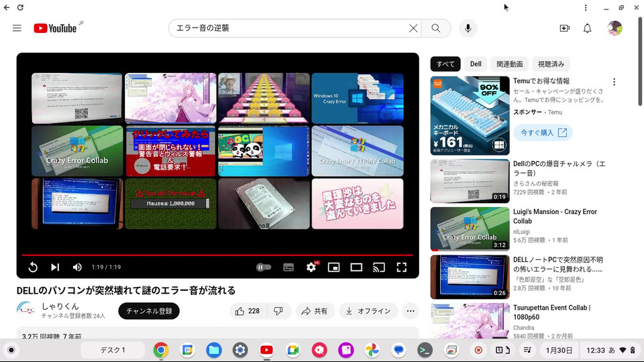
Task: Toggle the autoplay switch in the player
Action: click(263, 267)
